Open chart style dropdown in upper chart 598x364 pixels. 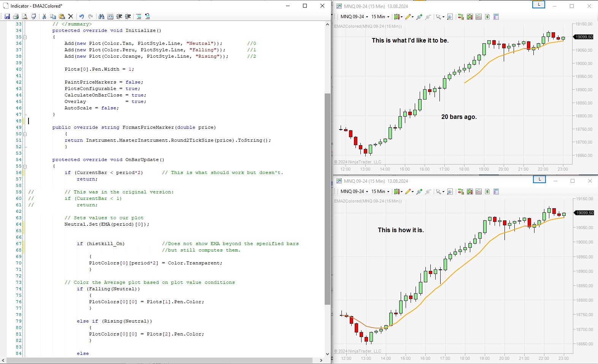point(398,17)
